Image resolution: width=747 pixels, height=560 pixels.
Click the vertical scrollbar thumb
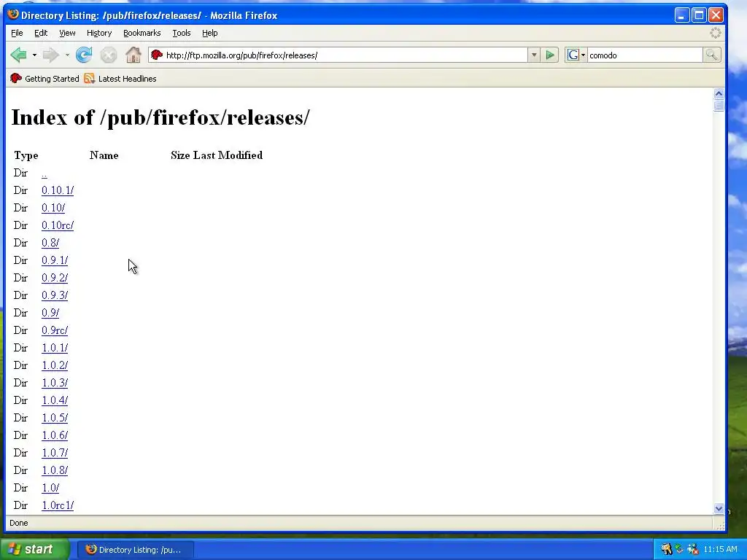(719, 105)
